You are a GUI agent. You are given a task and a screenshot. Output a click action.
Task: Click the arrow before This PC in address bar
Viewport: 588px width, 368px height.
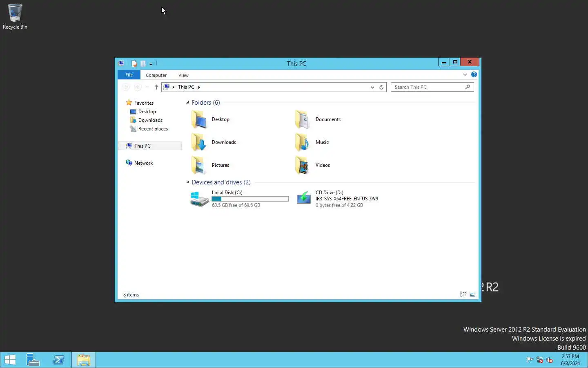point(174,87)
